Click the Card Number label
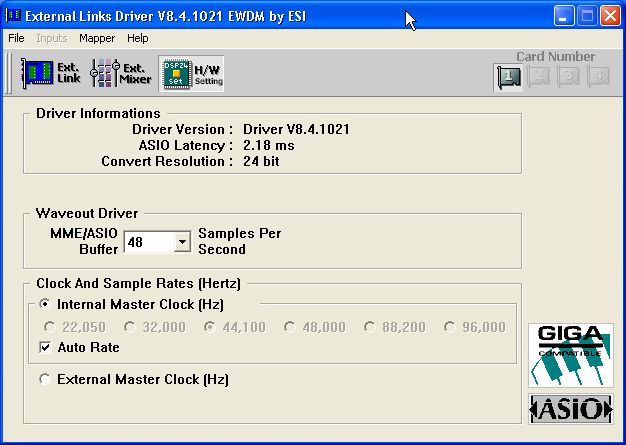 tap(556, 57)
